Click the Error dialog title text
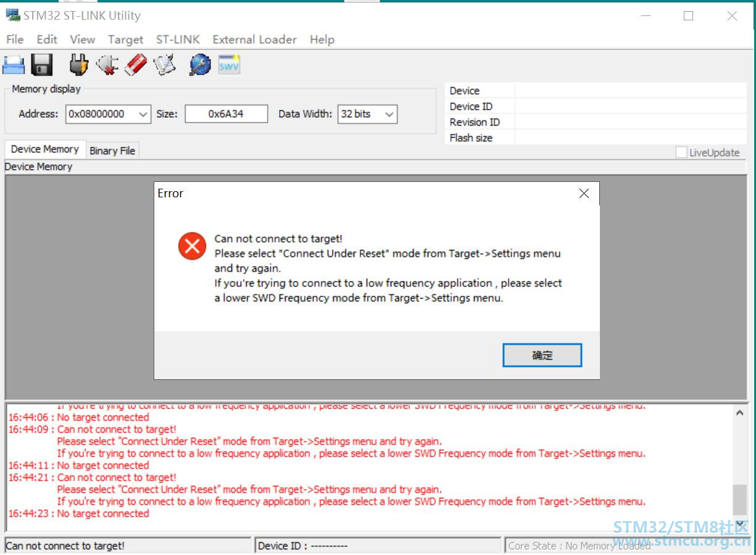Screen dimensions: 756x555 (x=170, y=194)
